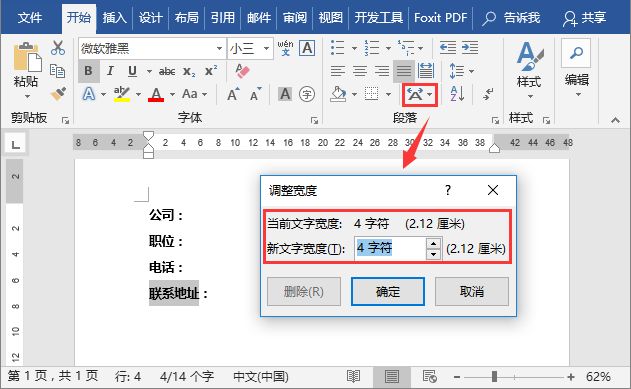Click the Copy icon in clipboard group
The height and width of the screenshot is (389, 631).
pyautogui.click(x=58, y=71)
